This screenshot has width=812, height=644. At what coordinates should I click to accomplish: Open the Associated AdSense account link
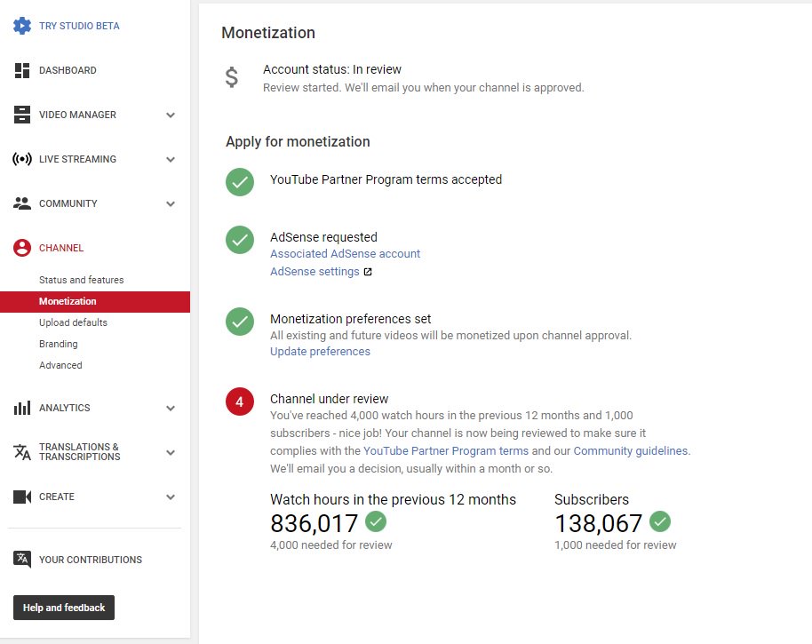pyautogui.click(x=345, y=254)
